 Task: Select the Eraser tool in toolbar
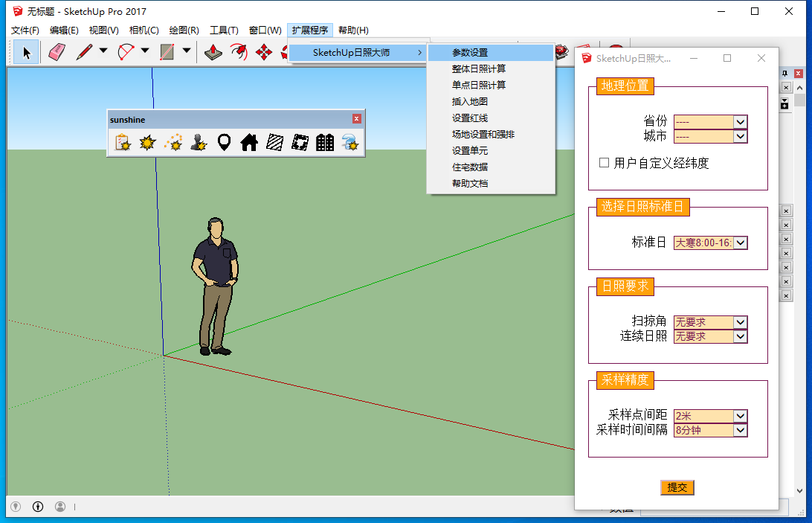pyautogui.click(x=57, y=52)
